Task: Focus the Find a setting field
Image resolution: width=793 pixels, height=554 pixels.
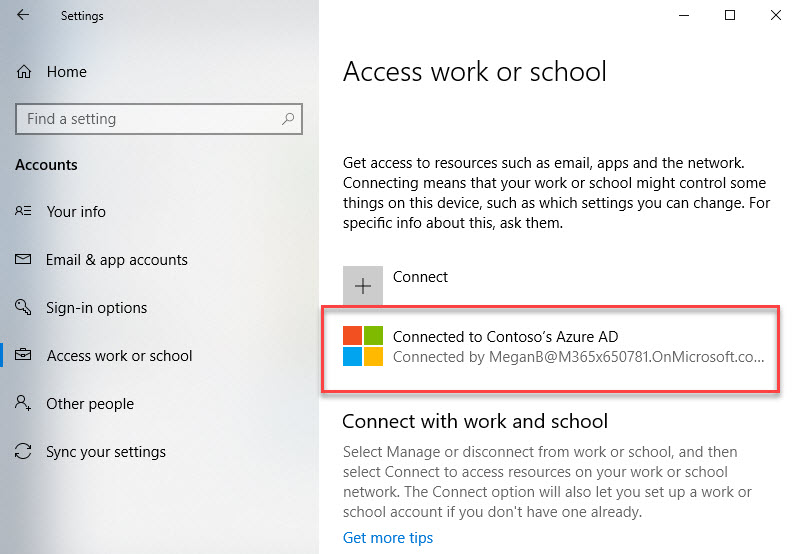Action: click(x=159, y=119)
